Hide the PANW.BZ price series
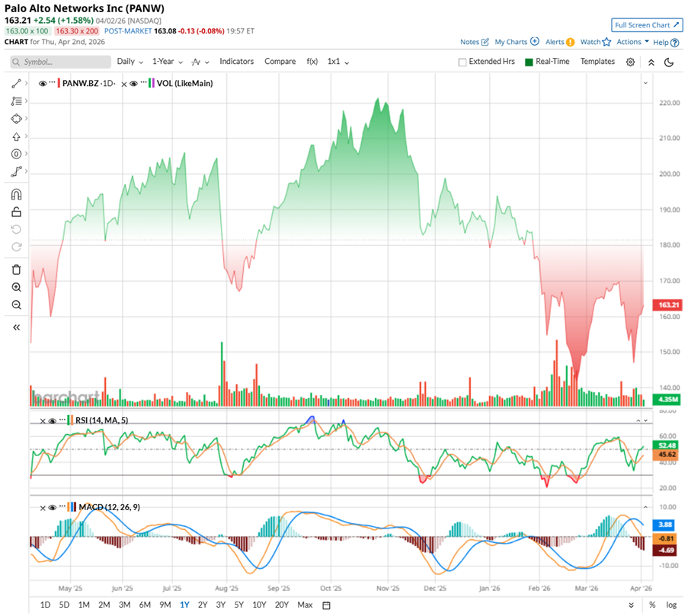Image resolution: width=688 pixels, height=616 pixels. [x=43, y=83]
